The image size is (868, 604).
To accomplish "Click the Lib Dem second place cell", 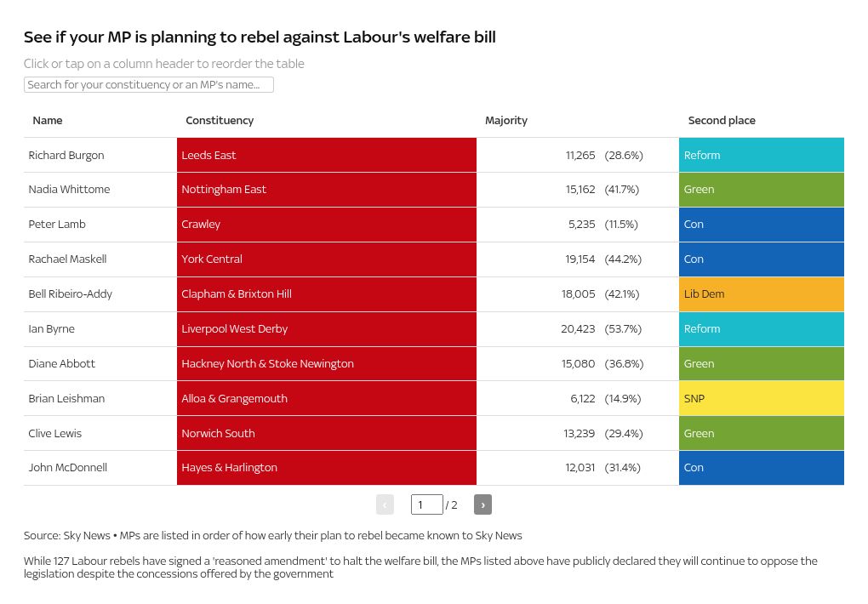I will [762, 294].
